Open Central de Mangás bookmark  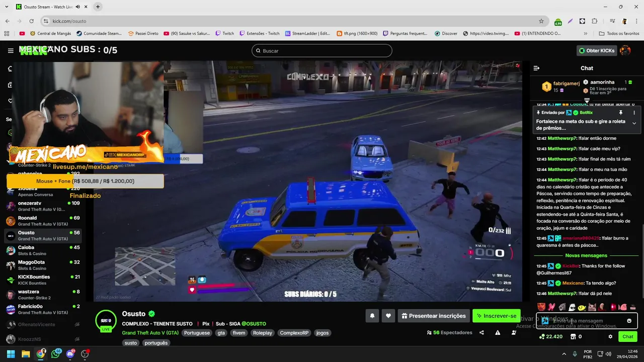(x=50, y=34)
